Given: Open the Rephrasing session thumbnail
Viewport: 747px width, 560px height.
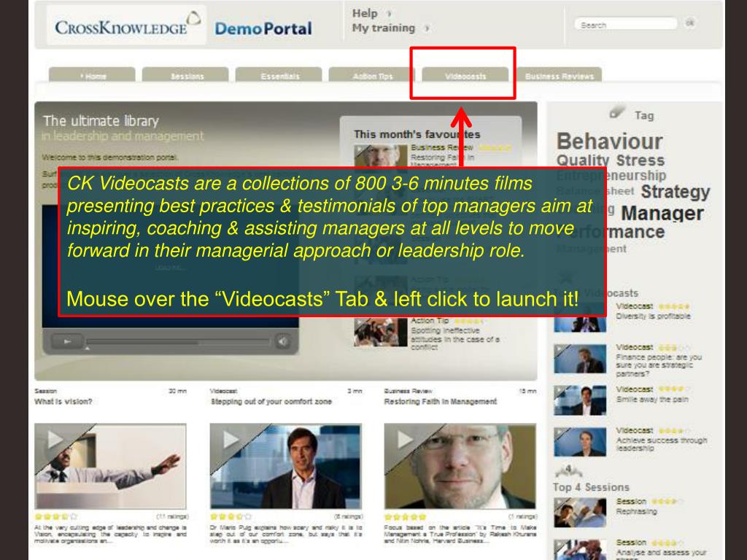Looking at the screenshot, I should click(580, 513).
